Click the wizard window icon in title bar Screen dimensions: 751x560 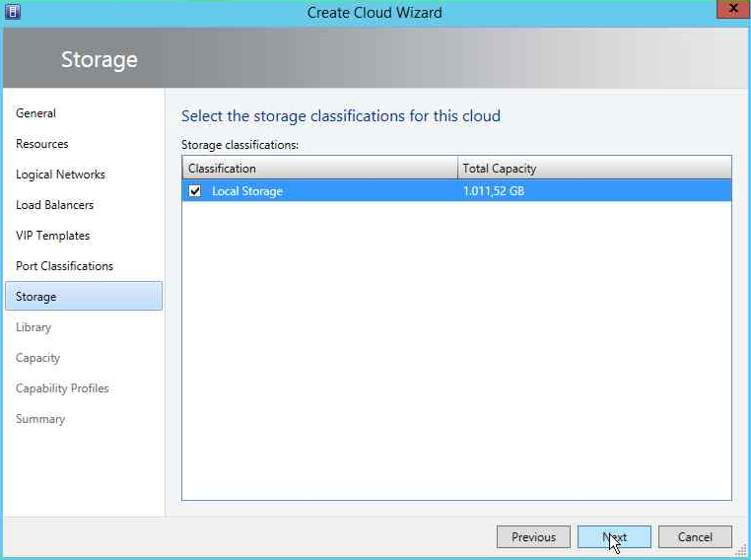tap(13, 11)
